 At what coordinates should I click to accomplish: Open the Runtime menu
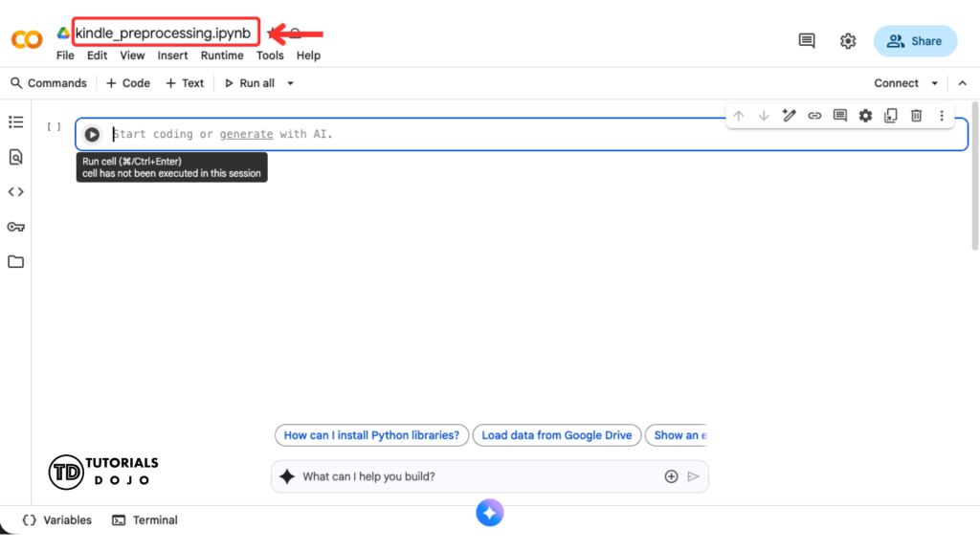221,55
